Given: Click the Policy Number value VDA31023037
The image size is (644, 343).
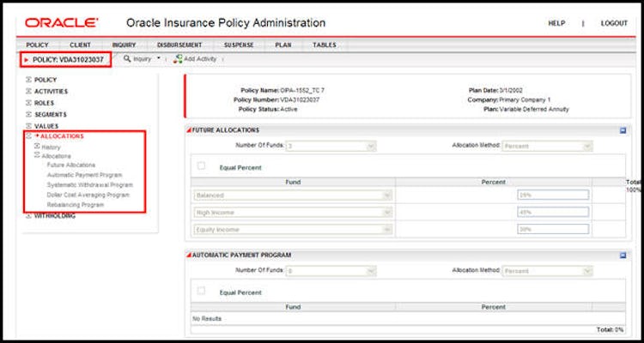Looking at the screenshot, I should 300,99.
